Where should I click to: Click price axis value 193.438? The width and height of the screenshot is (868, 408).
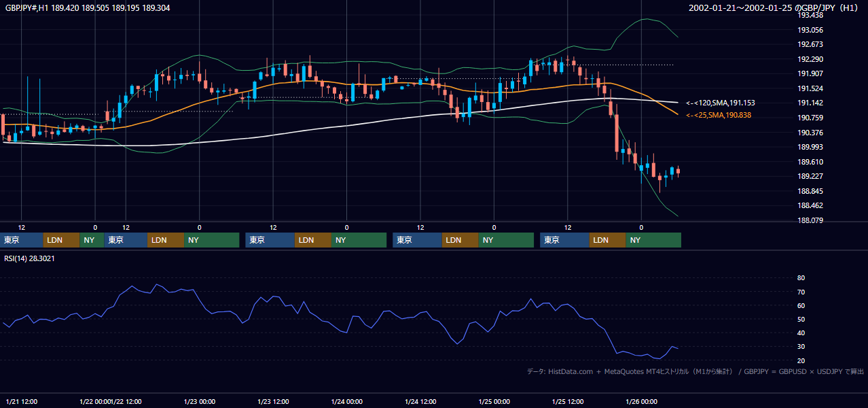(810, 15)
